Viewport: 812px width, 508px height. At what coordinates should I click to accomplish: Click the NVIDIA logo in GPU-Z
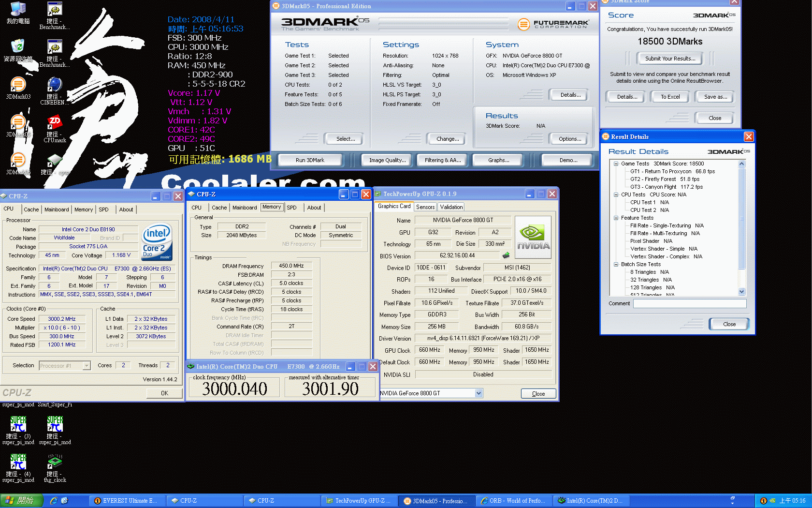(x=533, y=237)
